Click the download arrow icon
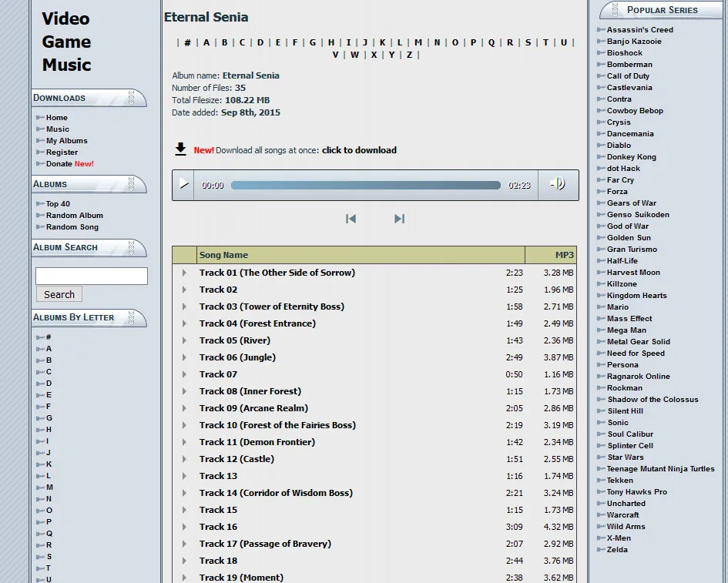 click(180, 149)
